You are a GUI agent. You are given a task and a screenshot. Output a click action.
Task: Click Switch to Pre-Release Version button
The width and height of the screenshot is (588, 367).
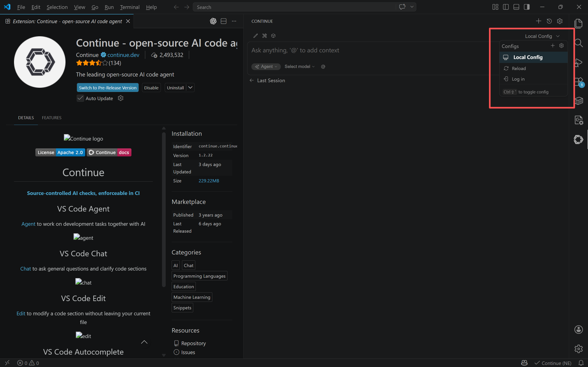click(x=108, y=88)
